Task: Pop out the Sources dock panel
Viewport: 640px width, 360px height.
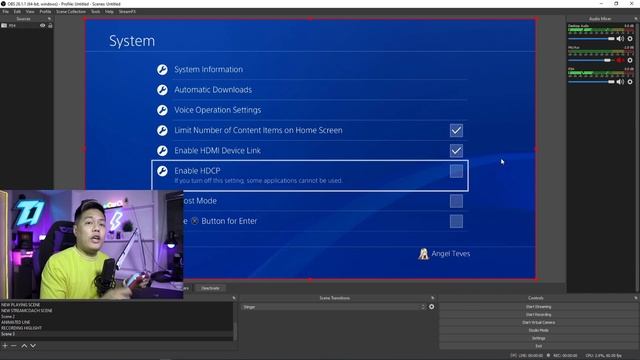Action: [49, 19]
